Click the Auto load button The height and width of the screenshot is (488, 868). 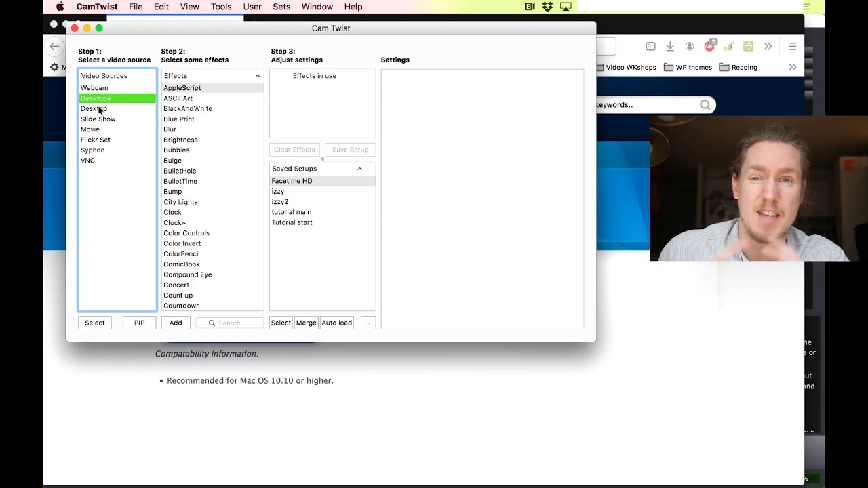pyautogui.click(x=336, y=323)
